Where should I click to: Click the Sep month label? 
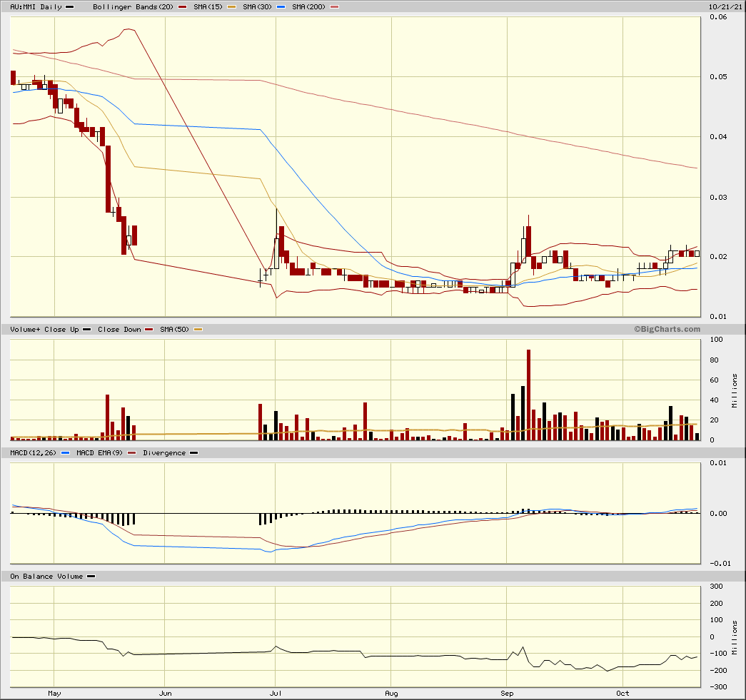(507, 694)
